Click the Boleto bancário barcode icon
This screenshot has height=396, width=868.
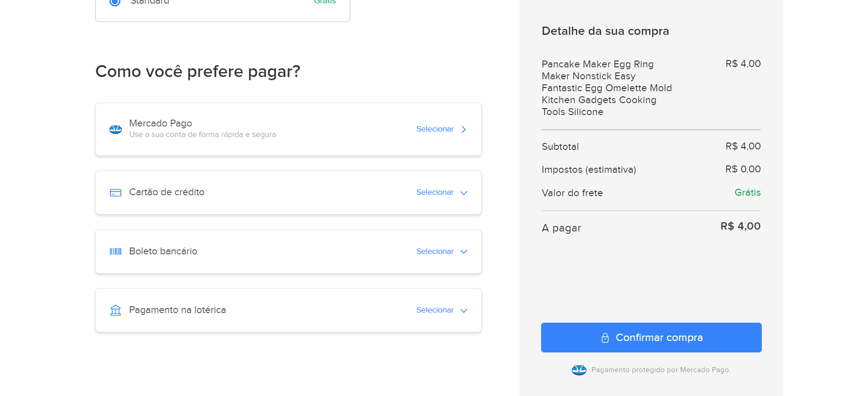[x=115, y=251]
